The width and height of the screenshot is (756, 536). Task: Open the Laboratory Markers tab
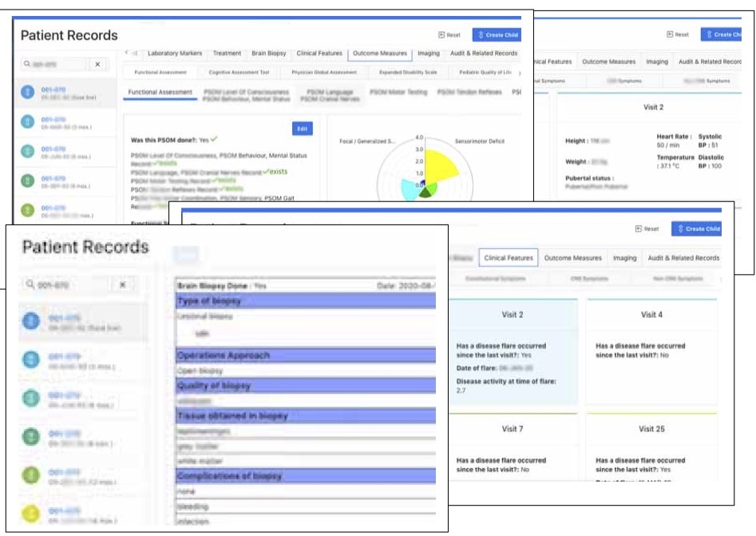[174, 54]
